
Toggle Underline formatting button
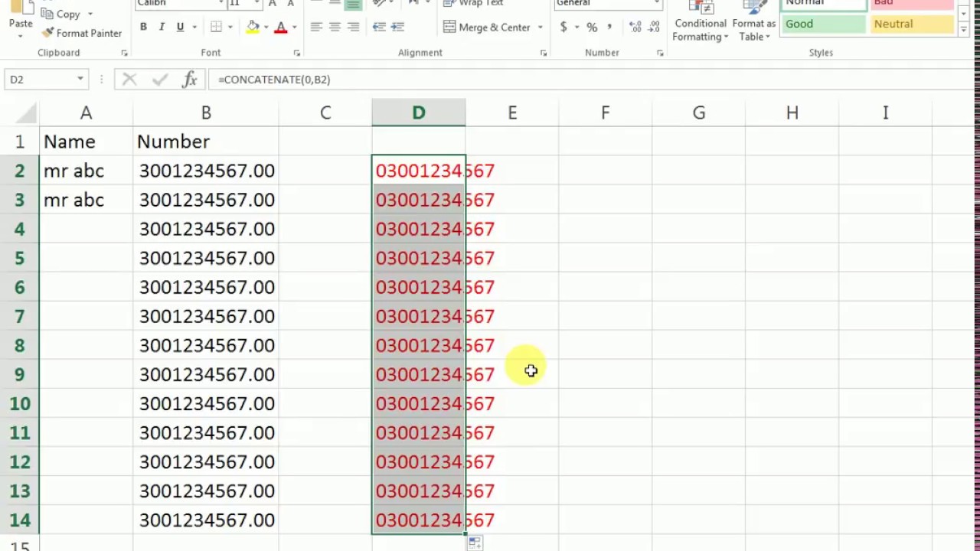(x=180, y=27)
